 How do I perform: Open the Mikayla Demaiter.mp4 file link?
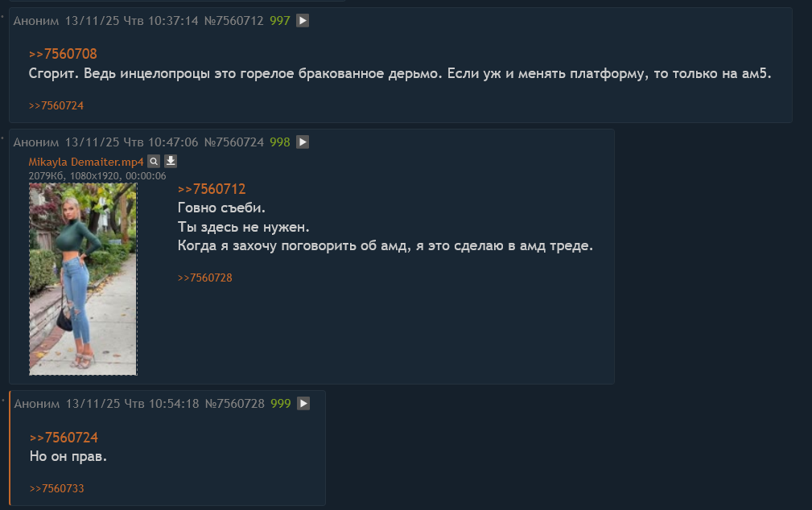tap(86, 162)
